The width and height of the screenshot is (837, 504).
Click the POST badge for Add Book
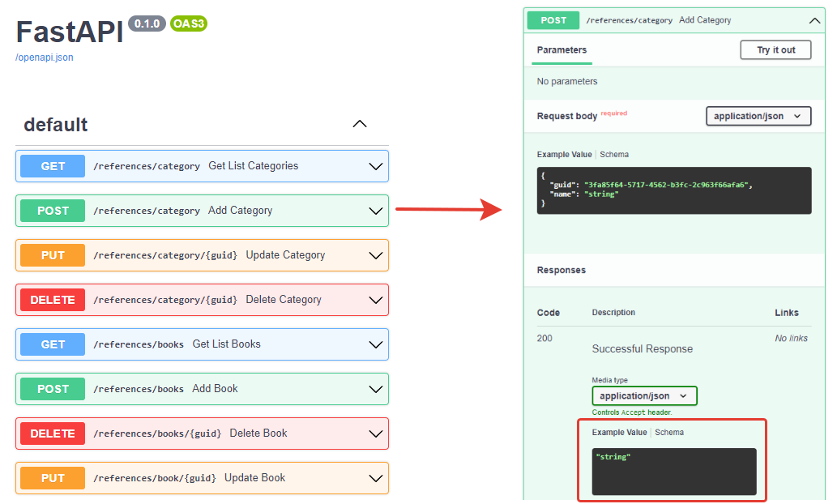[53, 389]
